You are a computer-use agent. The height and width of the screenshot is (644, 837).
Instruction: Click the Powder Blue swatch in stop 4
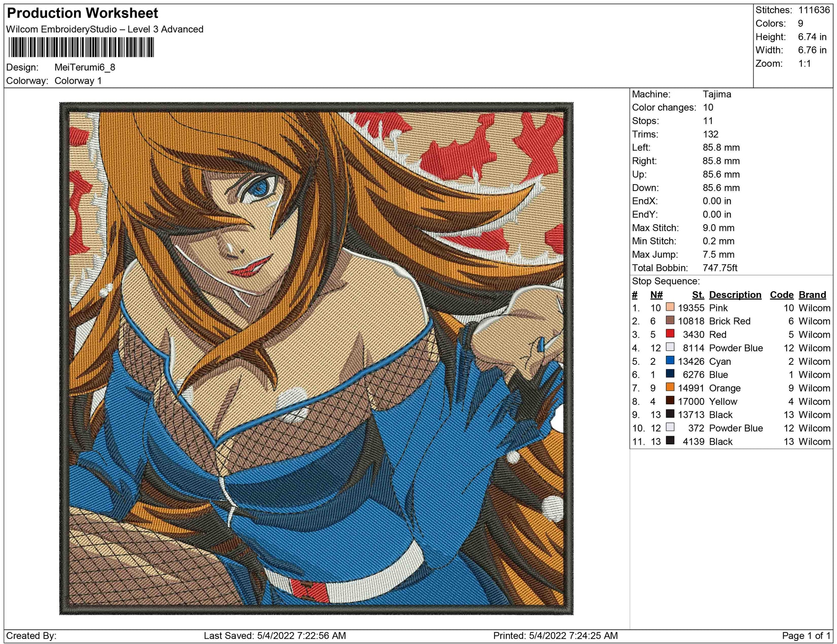pos(670,347)
